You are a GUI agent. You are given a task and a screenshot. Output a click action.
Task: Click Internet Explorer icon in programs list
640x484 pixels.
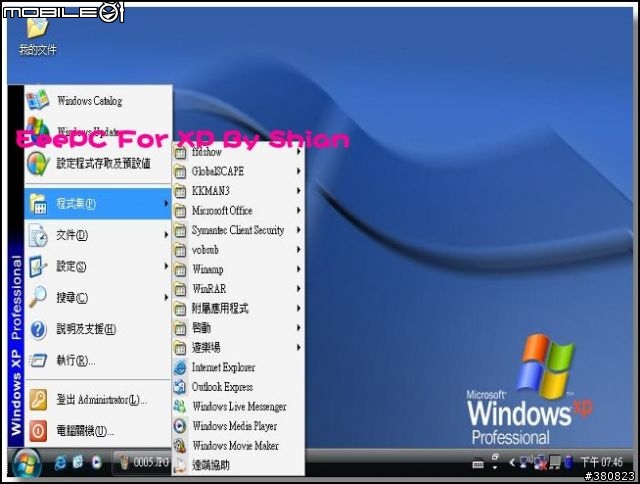pyautogui.click(x=180, y=367)
